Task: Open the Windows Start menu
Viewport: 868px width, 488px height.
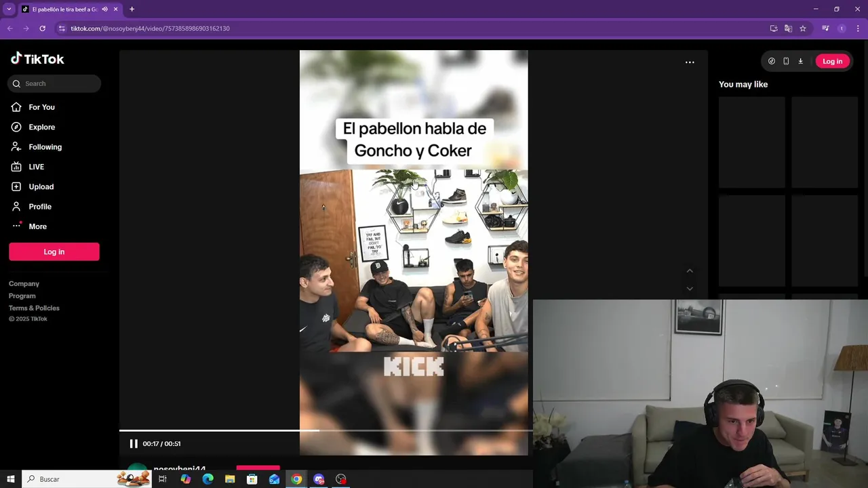Action: (x=11, y=479)
